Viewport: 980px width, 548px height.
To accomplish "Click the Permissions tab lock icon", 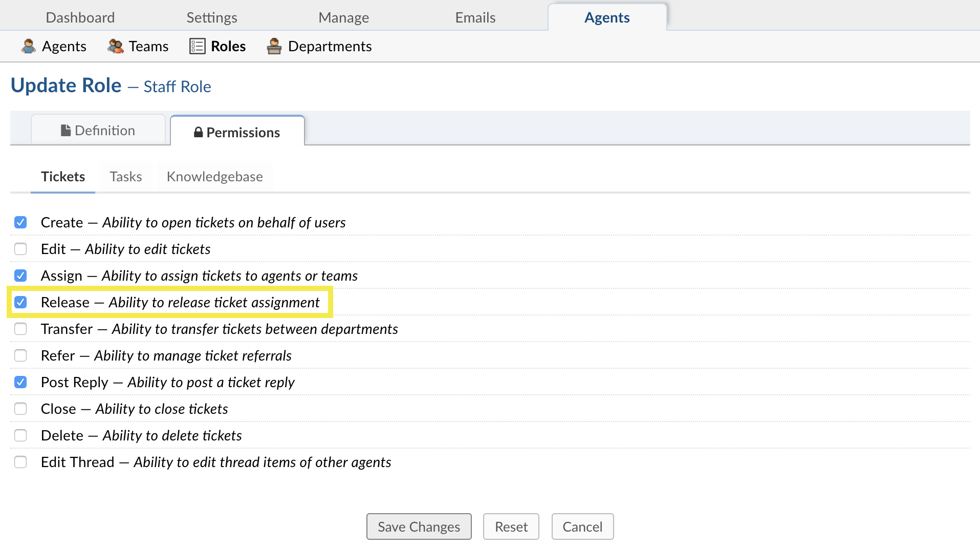I will pyautogui.click(x=198, y=133).
